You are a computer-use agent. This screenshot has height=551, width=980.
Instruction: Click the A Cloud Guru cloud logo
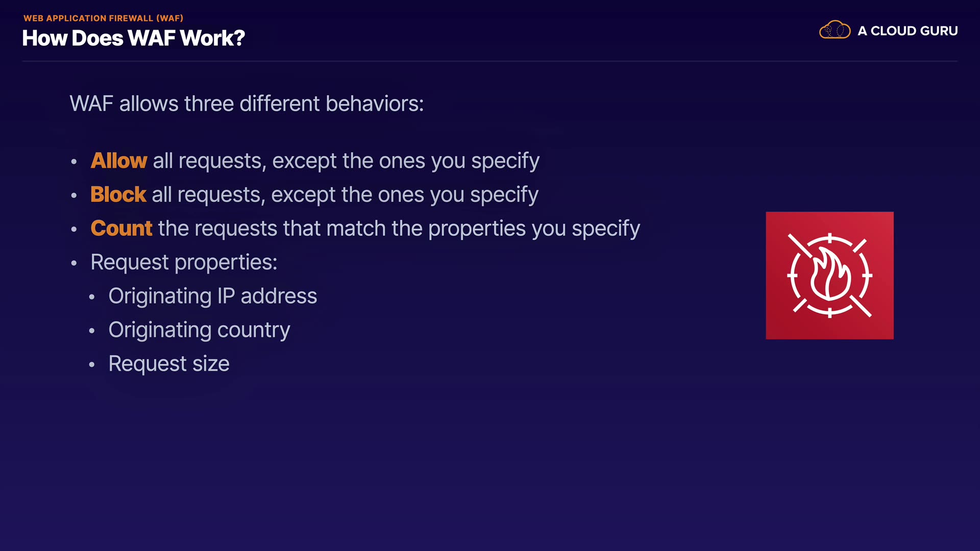(x=835, y=30)
